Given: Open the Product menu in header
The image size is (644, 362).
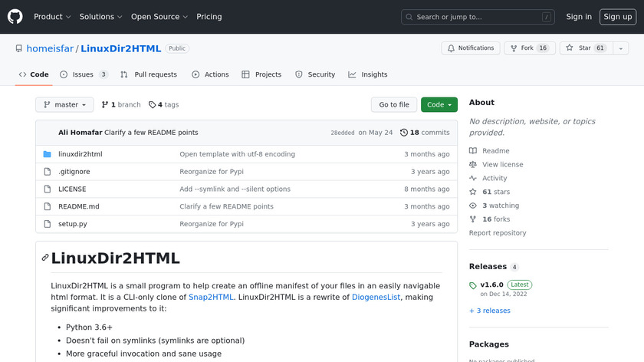Looking at the screenshot, I should pyautogui.click(x=52, y=17).
